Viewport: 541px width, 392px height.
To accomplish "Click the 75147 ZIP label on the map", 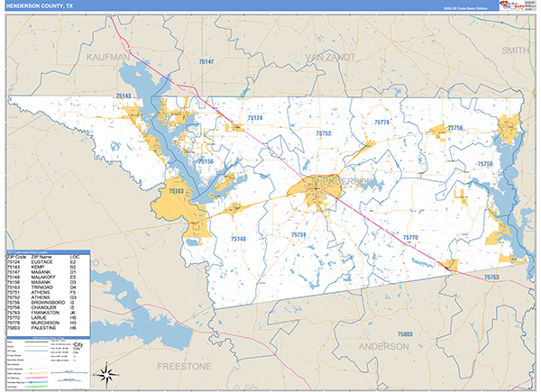I will pos(206,61).
